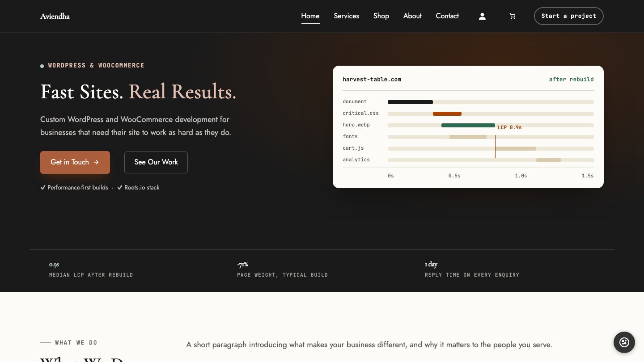The image size is (644, 362).
Task: Open the Services menu item
Action: pyautogui.click(x=347, y=16)
